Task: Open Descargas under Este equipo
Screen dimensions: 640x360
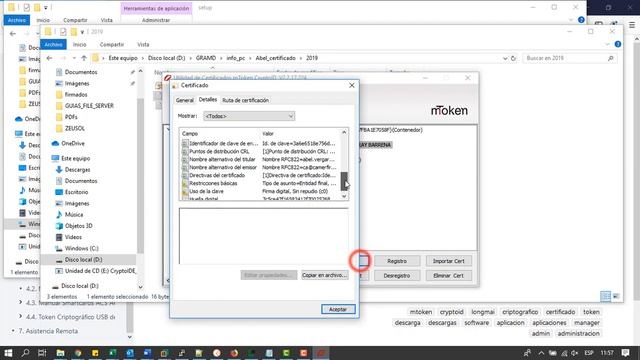Action: click(x=77, y=169)
